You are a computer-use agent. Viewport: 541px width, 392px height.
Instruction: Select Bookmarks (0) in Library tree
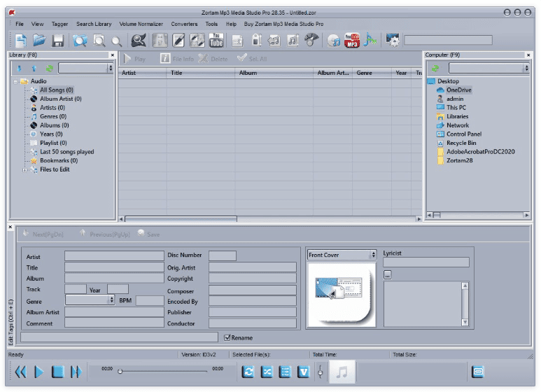(x=59, y=160)
